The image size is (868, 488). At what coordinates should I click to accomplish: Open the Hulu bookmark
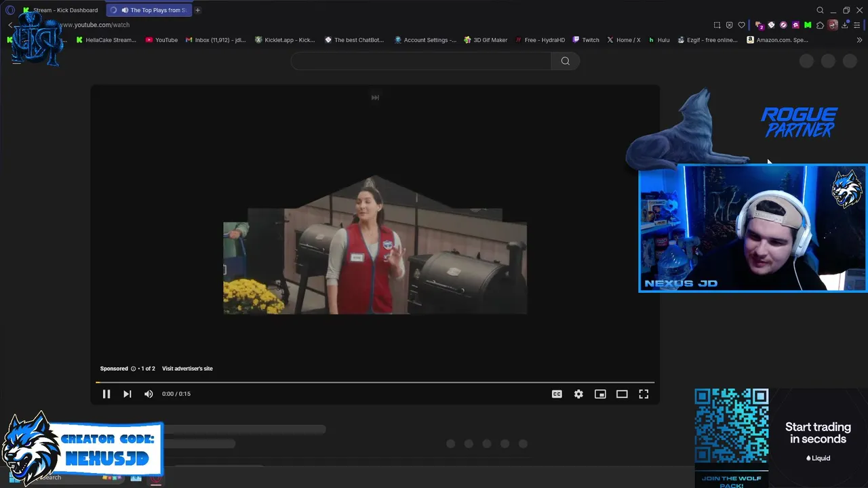pyautogui.click(x=659, y=40)
